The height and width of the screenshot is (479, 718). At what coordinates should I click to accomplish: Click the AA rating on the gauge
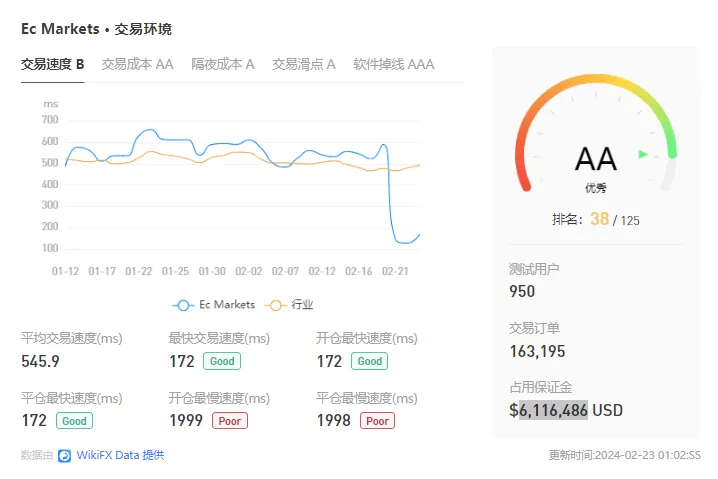click(x=596, y=159)
